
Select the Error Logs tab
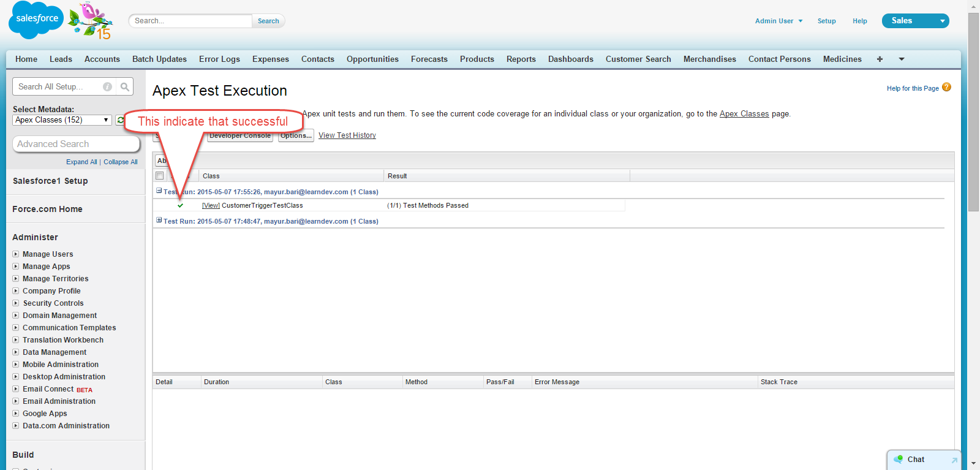click(219, 59)
